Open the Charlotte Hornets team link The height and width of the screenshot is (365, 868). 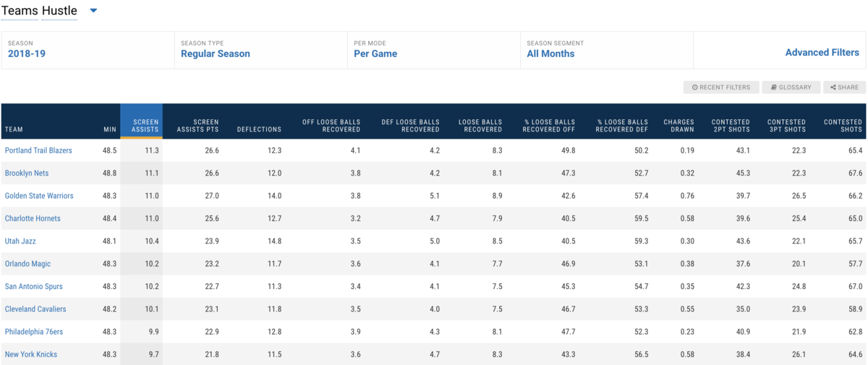[33, 218]
